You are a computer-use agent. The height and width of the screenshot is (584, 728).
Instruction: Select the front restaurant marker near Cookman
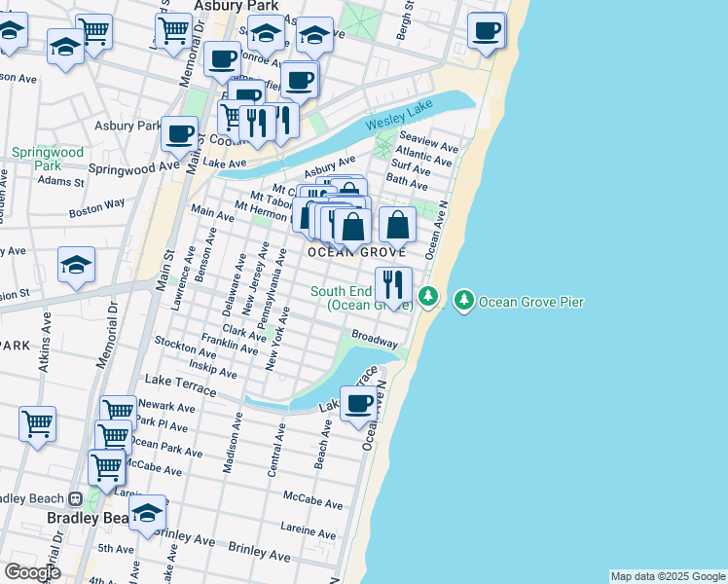click(257, 124)
